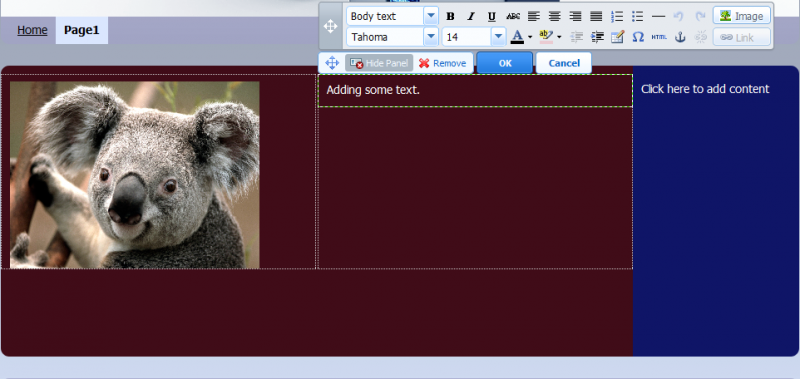Click the Link button
Screen dimensions: 800x379
742,37
